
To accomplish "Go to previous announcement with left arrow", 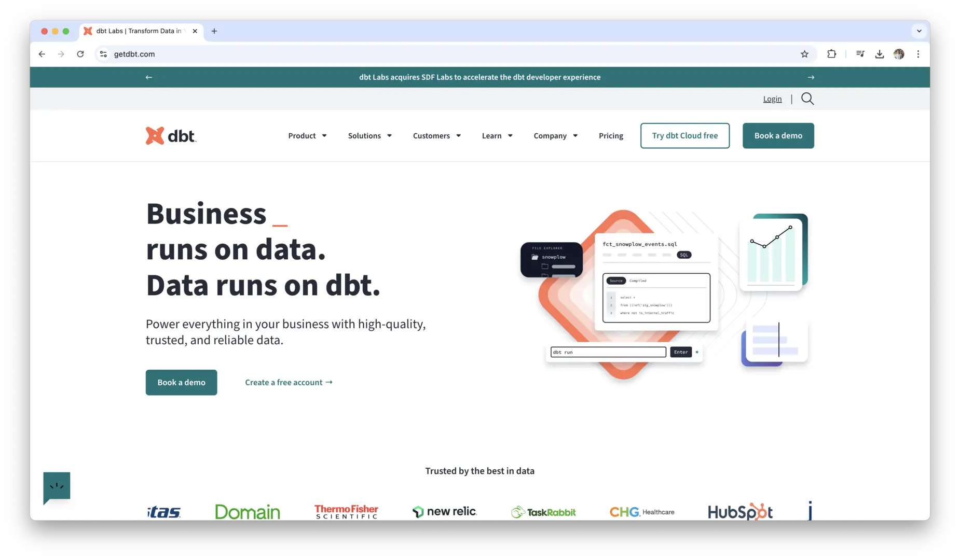I will [x=149, y=77].
